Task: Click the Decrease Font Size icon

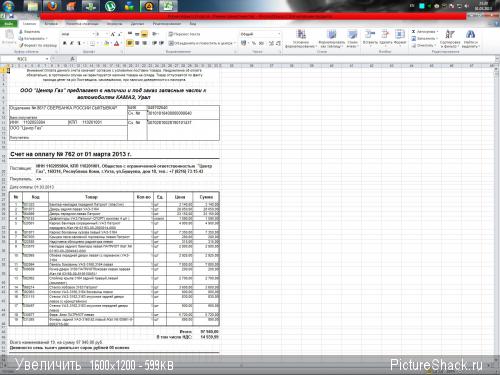Action: (x=120, y=34)
